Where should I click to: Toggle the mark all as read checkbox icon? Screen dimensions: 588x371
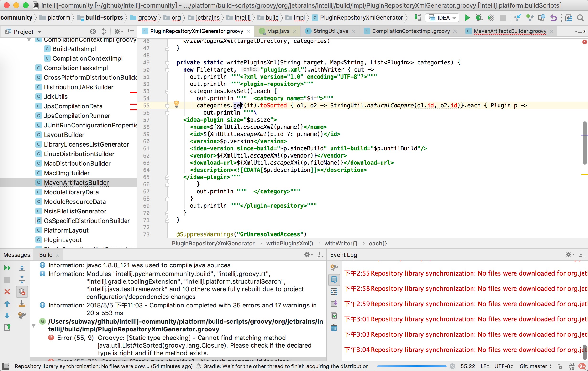[334, 316]
